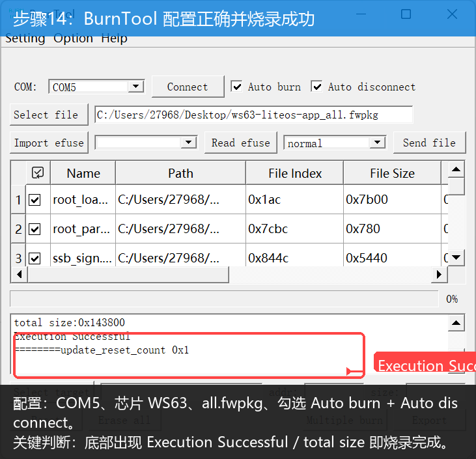Screen dimensions: 476x459
Task: Click the table's scroll up arrow
Action: [456, 169]
